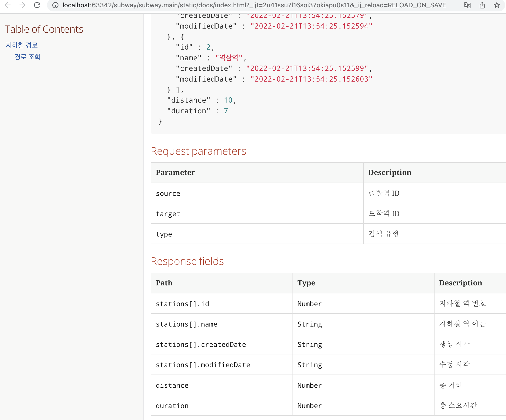The height and width of the screenshot is (420, 506).
Task: Select the source parameter cell
Action: tap(168, 193)
